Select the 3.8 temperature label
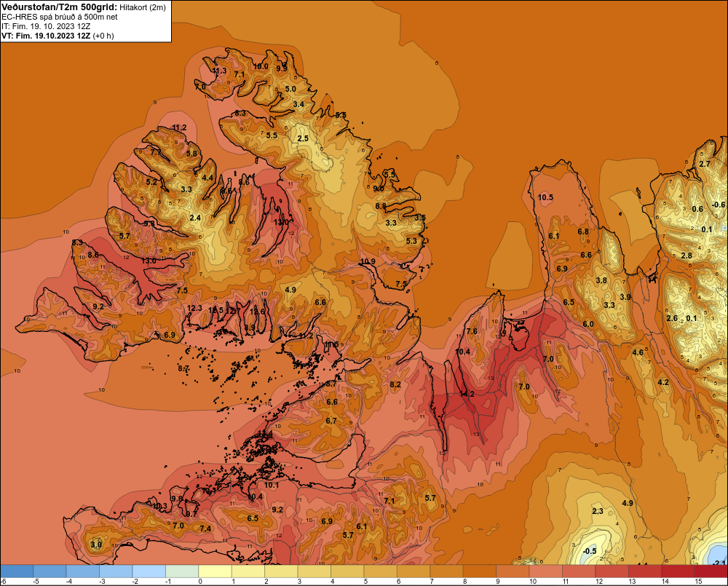 (x=601, y=280)
